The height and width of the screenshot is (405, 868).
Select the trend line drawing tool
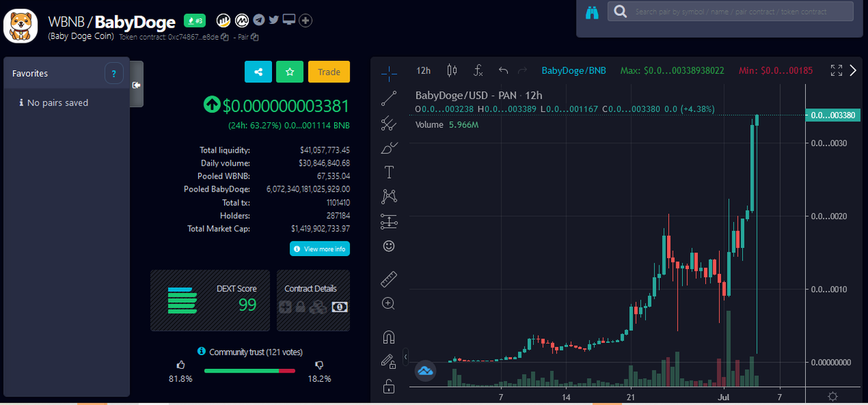pos(388,98)
